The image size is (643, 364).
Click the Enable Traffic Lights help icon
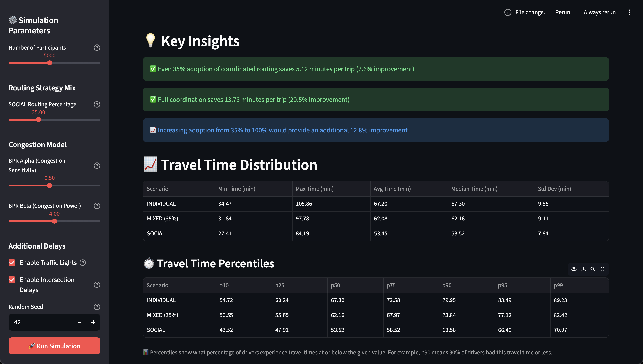click(x=83, y=263)
